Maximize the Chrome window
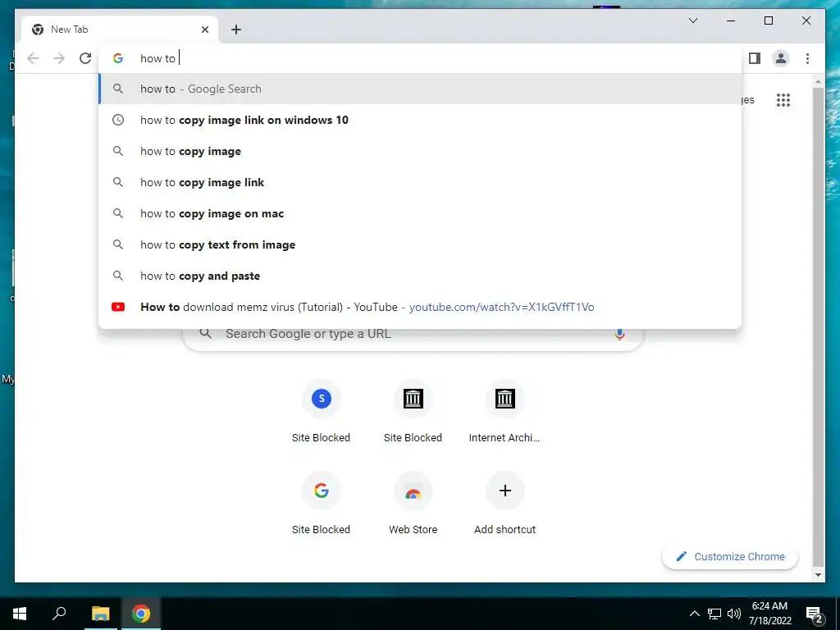Image resolution: width=840 pixels, height=630 pixels. click(768, 21)
